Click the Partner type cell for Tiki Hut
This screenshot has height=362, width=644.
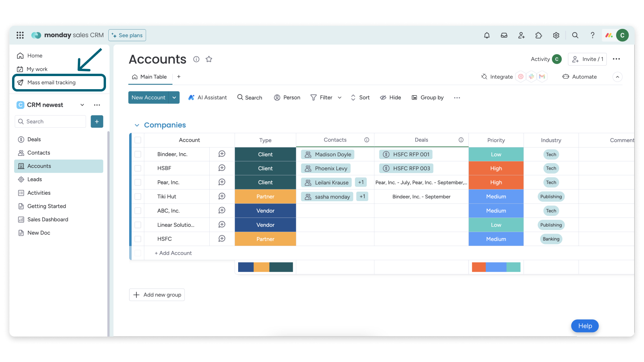265,196
